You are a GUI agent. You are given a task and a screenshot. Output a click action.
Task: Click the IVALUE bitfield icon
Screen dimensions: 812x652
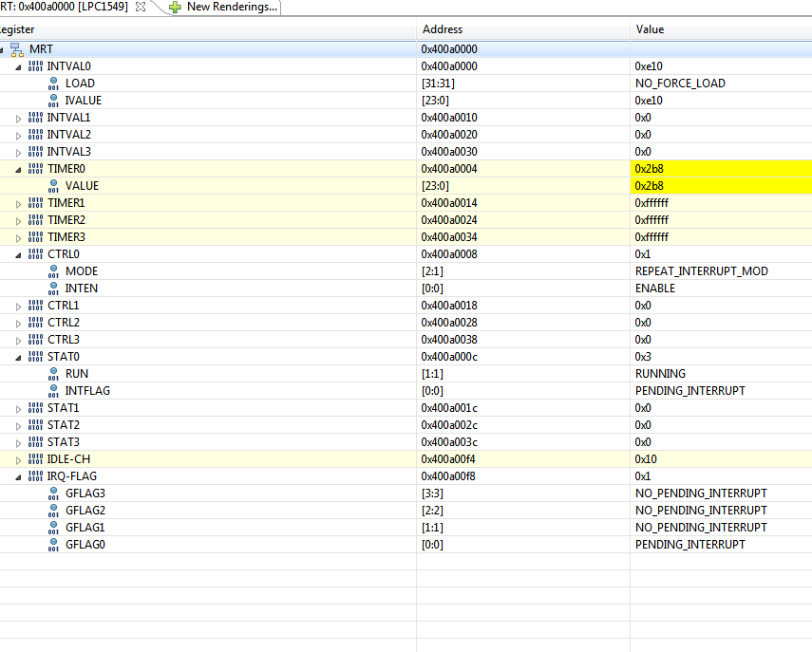[x=53, y=101]
